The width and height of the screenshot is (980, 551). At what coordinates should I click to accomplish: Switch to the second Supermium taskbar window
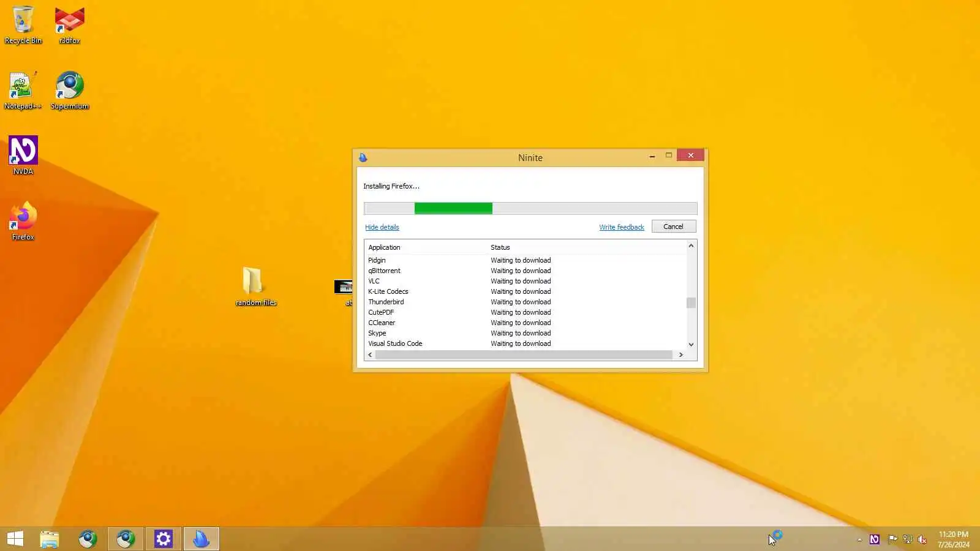(126, 539)
